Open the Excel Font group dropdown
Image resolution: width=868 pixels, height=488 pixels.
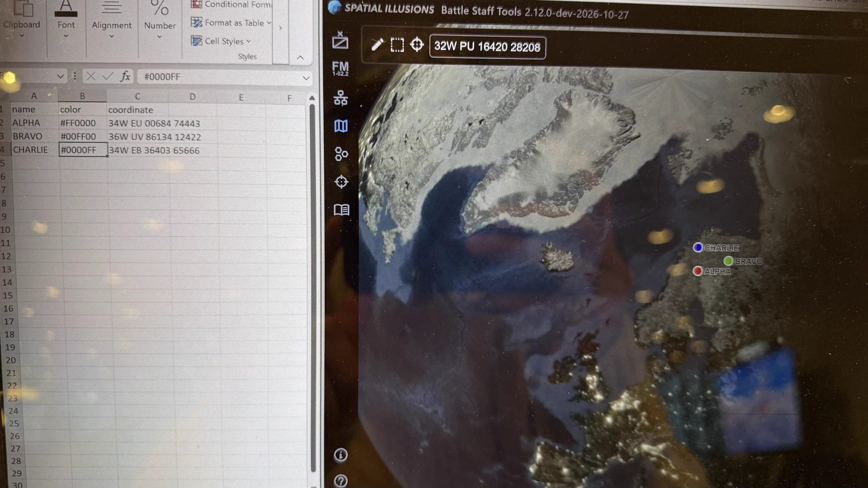click(x=66, y=36)
